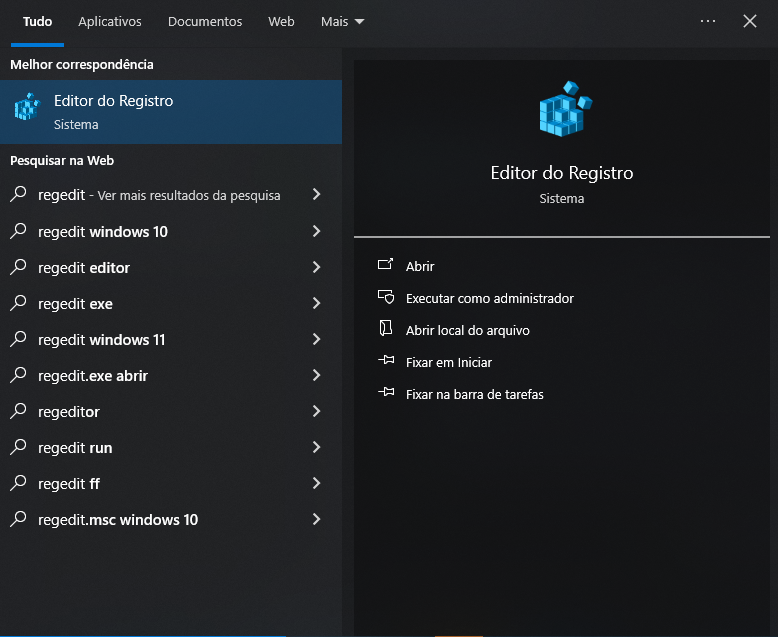
Task: Switch to the Documentos tab
Action: click(x=205, y=21)
